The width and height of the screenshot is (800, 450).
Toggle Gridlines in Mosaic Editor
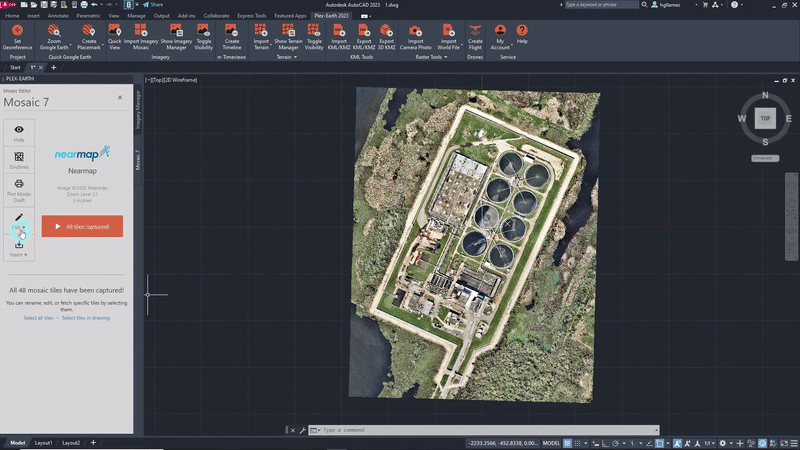point(19,160)
